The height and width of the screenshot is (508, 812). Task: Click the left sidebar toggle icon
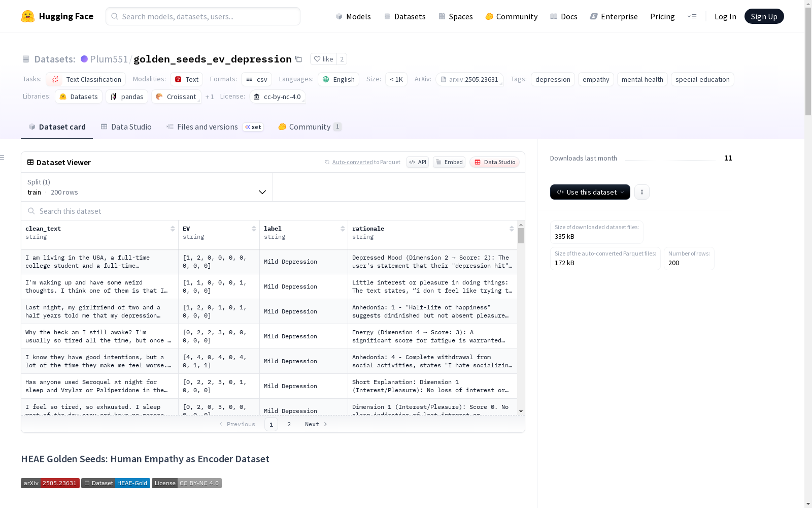(x=2, y=157)
